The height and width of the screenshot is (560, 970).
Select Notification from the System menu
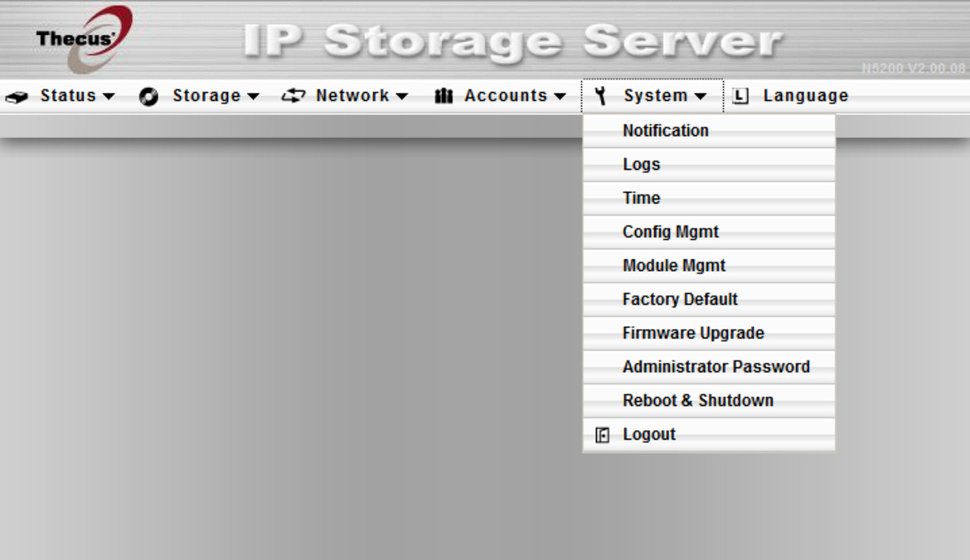[665, 130]
